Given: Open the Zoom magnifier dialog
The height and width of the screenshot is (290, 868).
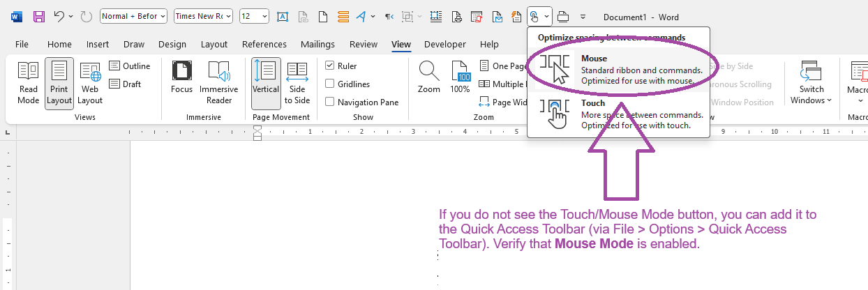Looking at the screenshot, I should [429, 77].
